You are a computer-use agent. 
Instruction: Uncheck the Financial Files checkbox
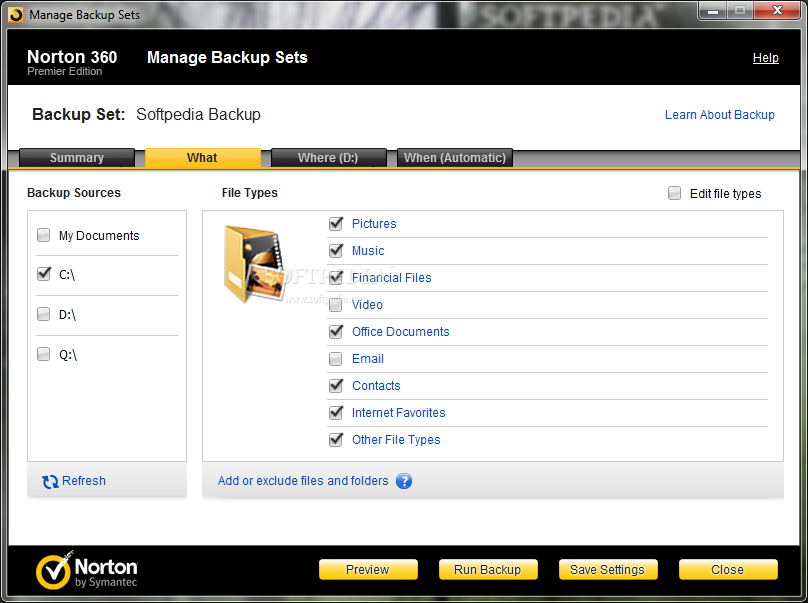click(x=335, y=277)
